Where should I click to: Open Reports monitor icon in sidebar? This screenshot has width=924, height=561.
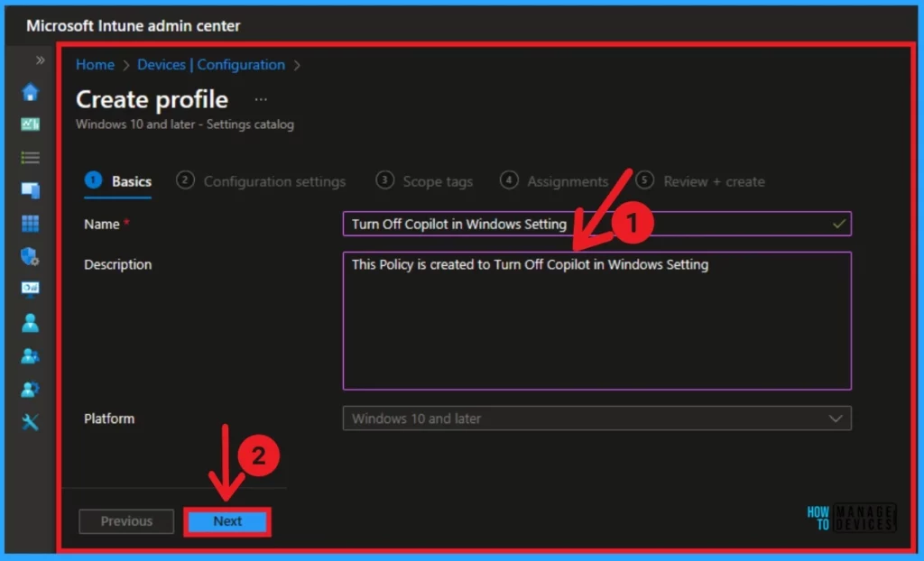pos(30,289)
